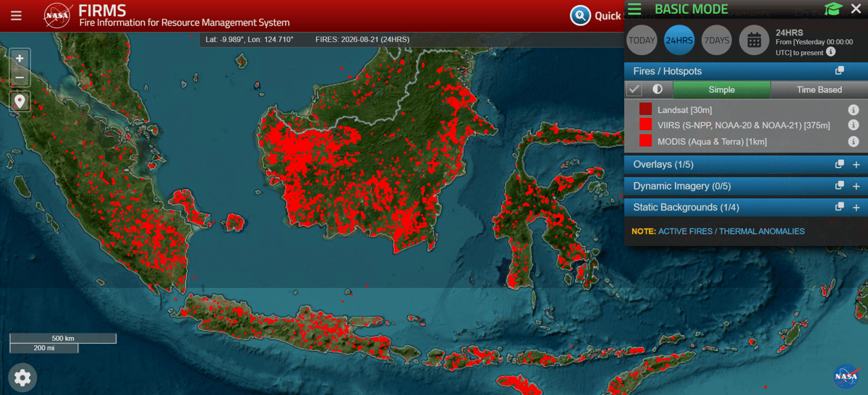Open the calendar date picker

point(754,41)
